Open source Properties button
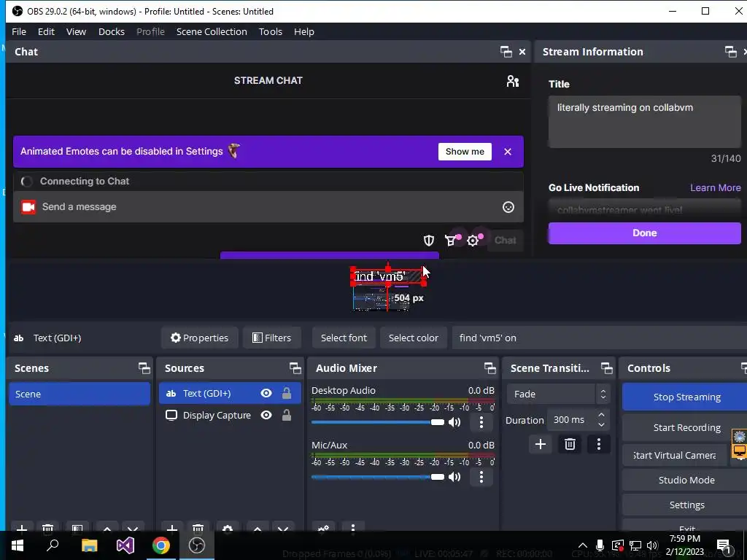Screen dimensions: 747x560 (x=200, y=338)
